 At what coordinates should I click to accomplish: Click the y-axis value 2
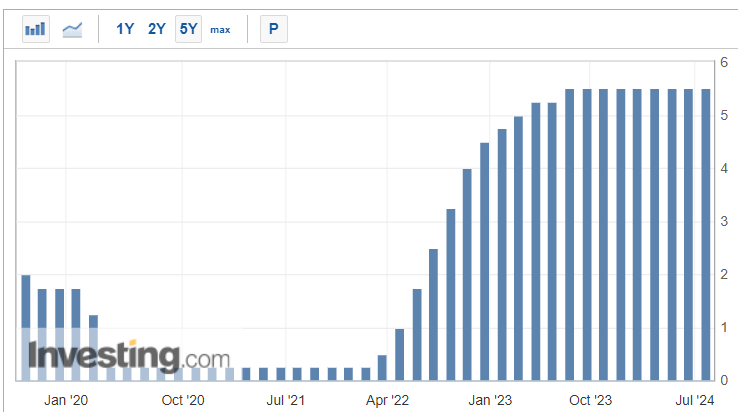pos(724,275)
